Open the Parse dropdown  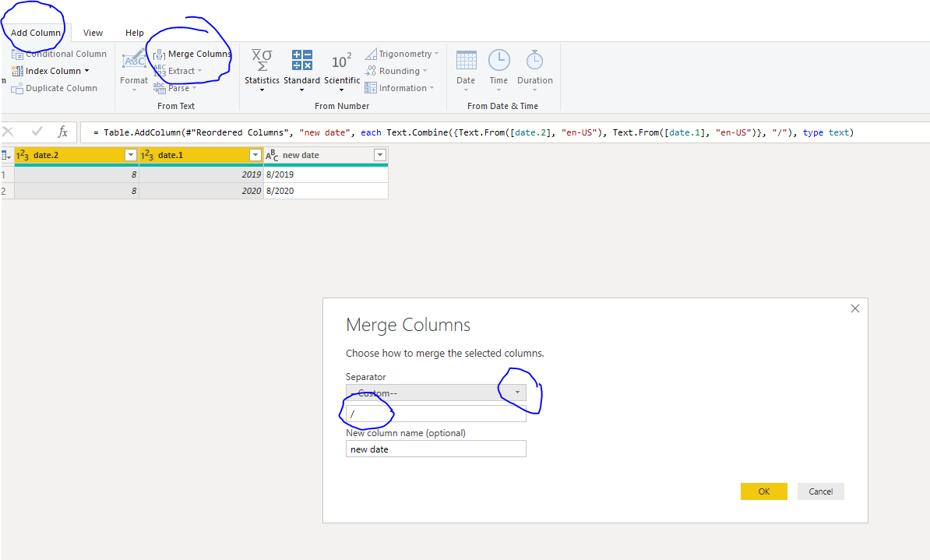coord(175,88)
